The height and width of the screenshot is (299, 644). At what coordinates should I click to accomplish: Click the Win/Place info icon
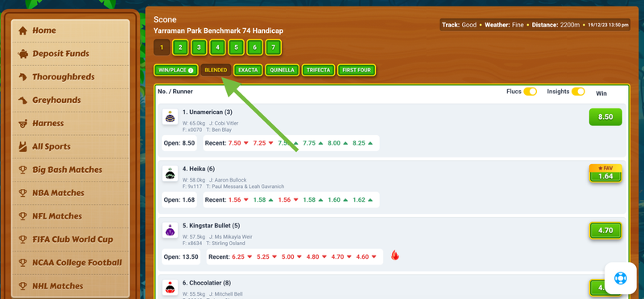191,71
